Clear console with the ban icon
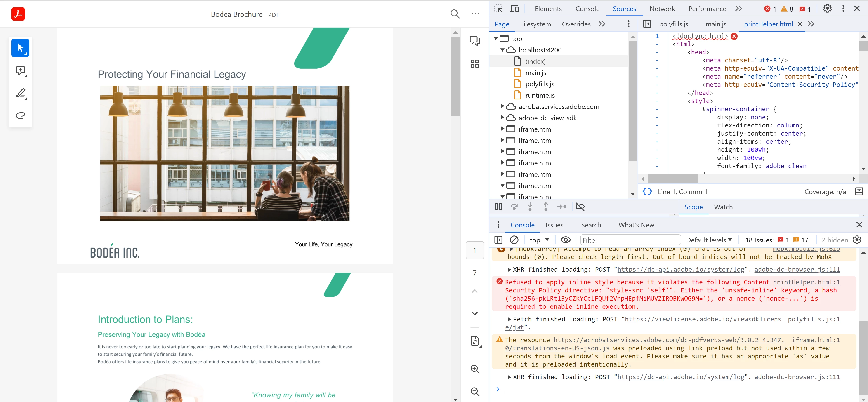Screen dimensions: 868x402 (x=514, y=240)
